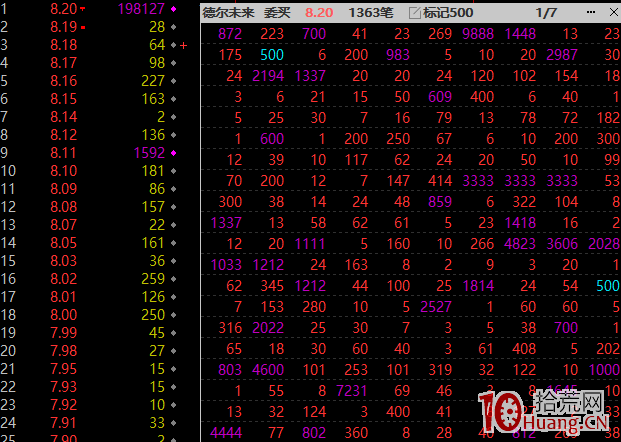
Task: Click the 7.95 price cell
Action: 64,369
